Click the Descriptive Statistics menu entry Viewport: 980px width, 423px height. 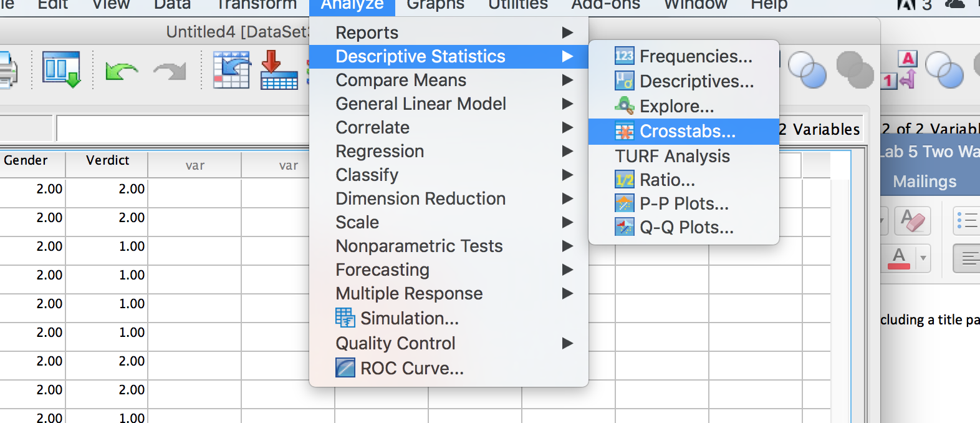coord(449,56)
